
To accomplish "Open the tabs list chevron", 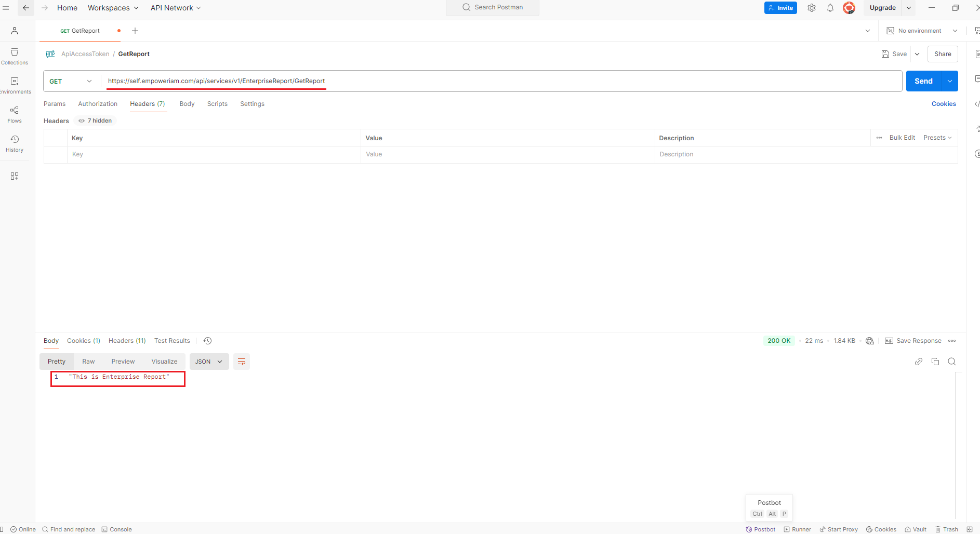I will pos(868,31).
